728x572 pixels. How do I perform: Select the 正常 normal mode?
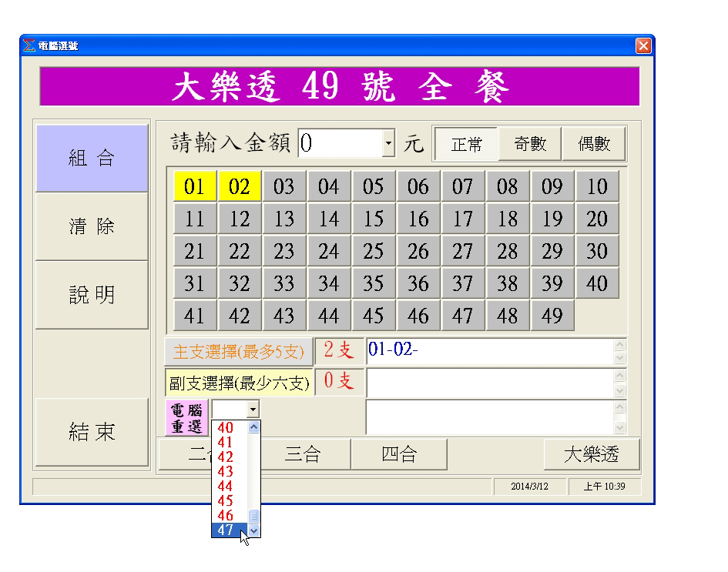pos(467,144)
